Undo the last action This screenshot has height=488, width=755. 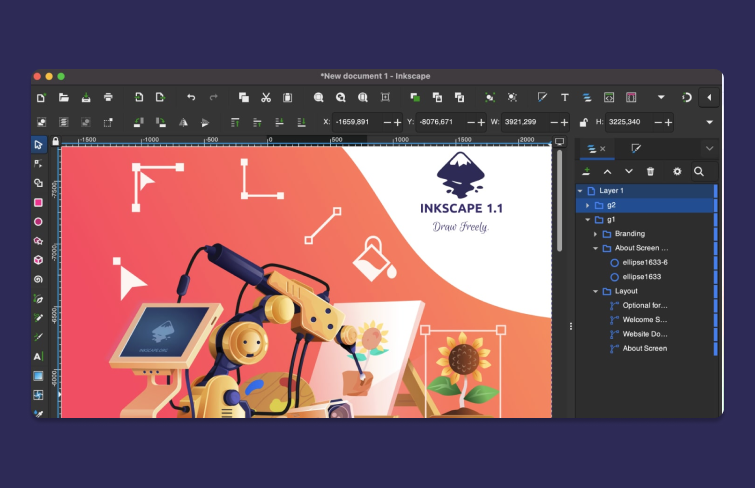(x=191, y=98)
